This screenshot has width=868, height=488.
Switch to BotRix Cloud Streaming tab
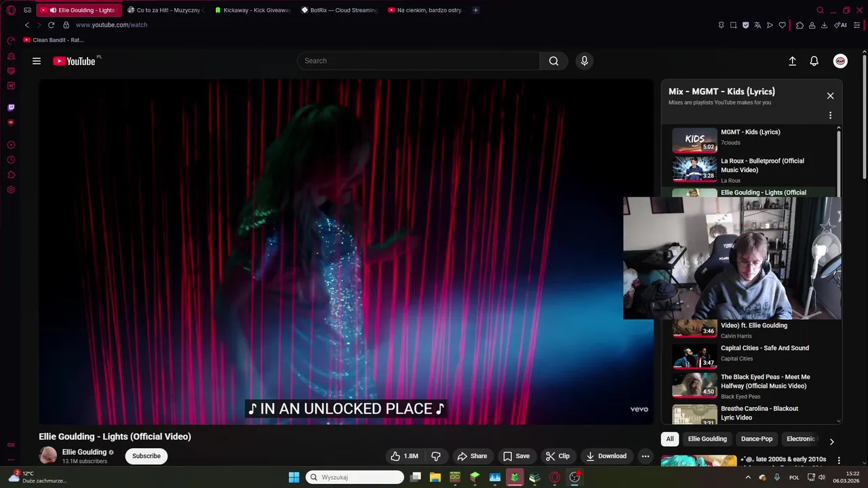coord(339,10)
